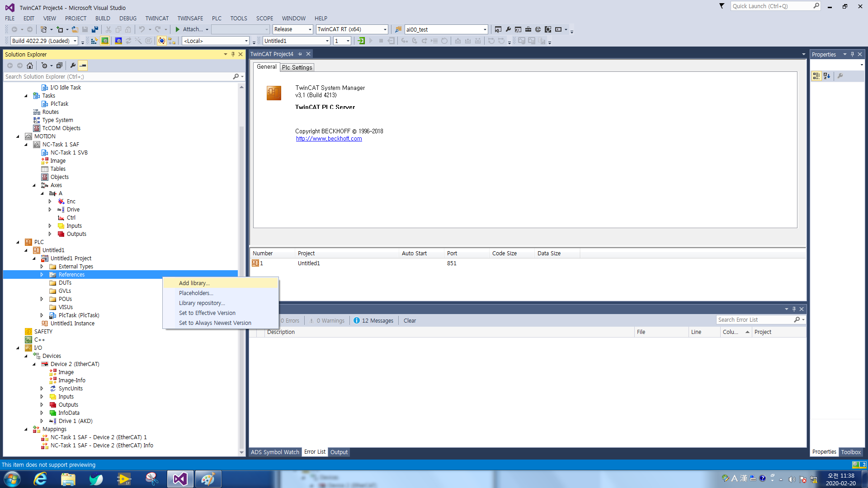
Task: Toggle auto-hide pin on Solution Explorer panel
Action: 233,54
